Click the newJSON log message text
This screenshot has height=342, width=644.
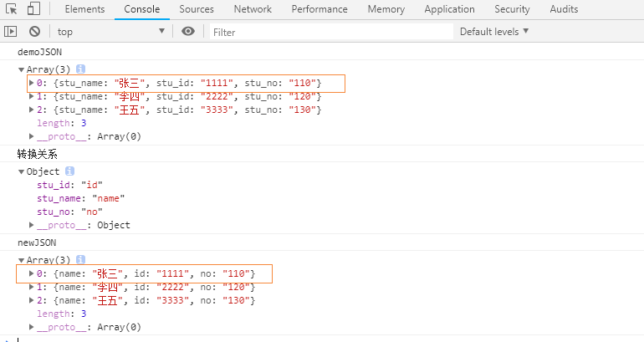[37, 242]
